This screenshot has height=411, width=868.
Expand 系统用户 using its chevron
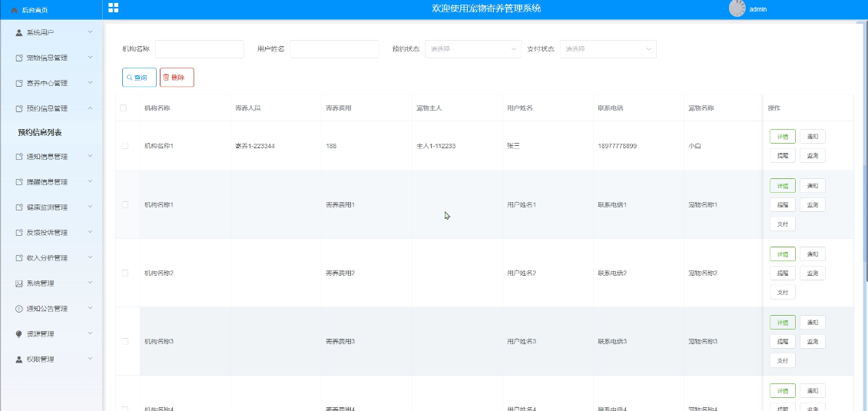pyautogui.click(x=90, y=32)
